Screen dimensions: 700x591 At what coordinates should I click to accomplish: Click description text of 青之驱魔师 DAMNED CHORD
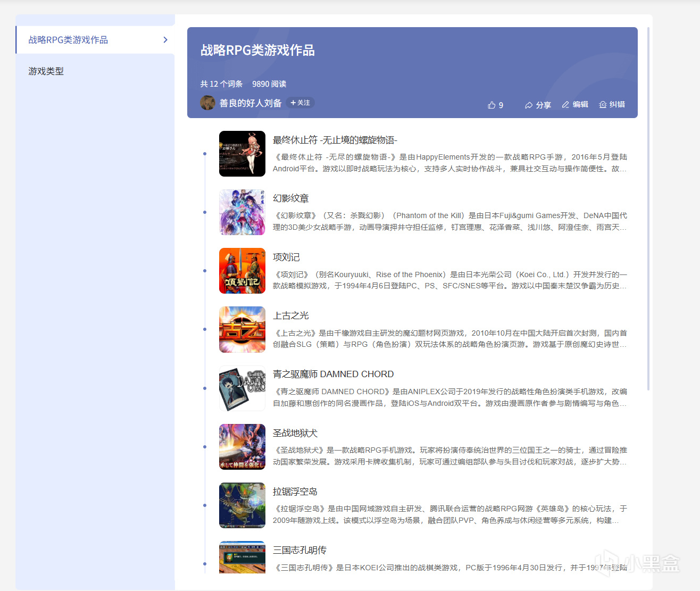coord(450,397)
